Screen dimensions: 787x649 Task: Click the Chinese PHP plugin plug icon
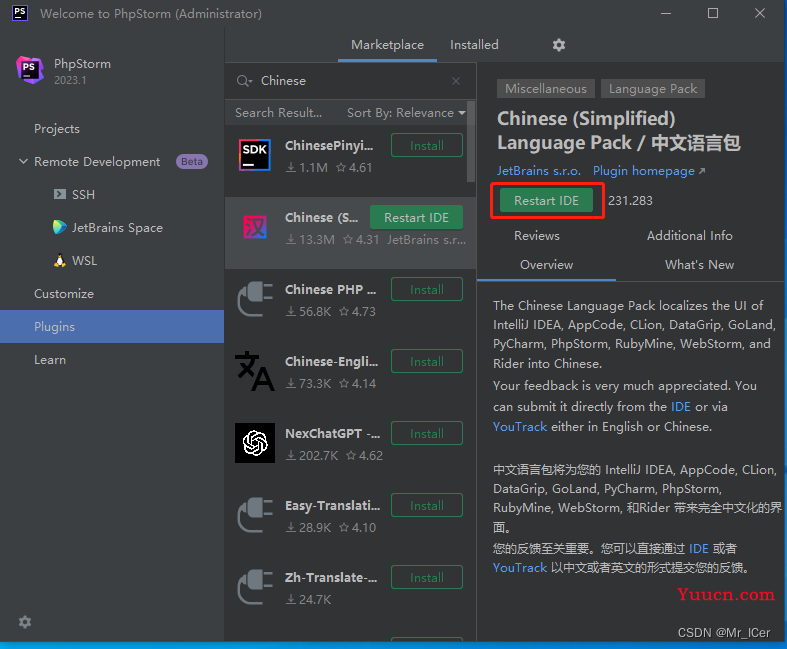[x=255, y=299]
